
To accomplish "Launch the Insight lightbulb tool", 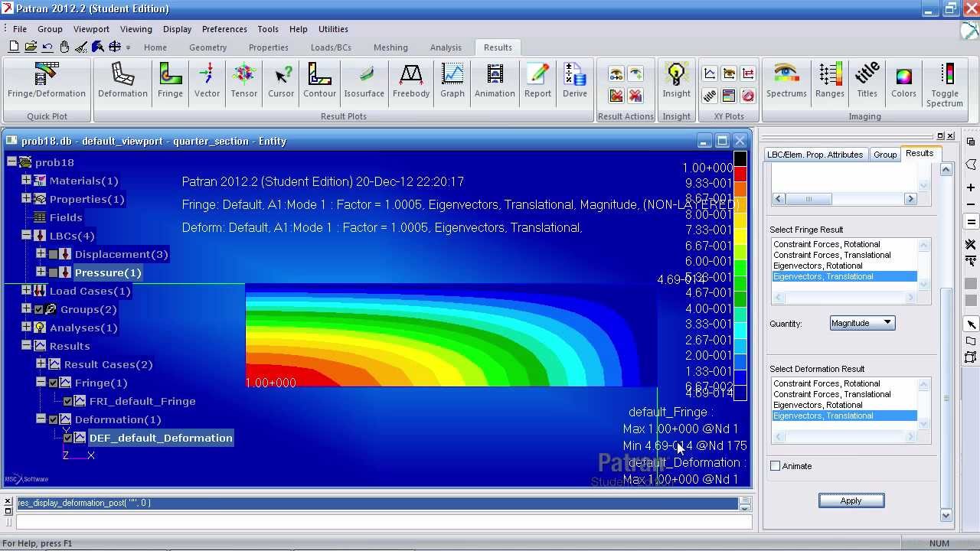I will click(x=676, y=81).
